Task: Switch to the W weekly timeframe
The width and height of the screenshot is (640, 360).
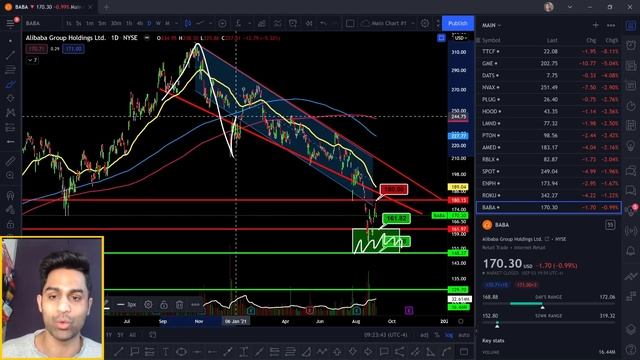Action: tap(158, 23)
